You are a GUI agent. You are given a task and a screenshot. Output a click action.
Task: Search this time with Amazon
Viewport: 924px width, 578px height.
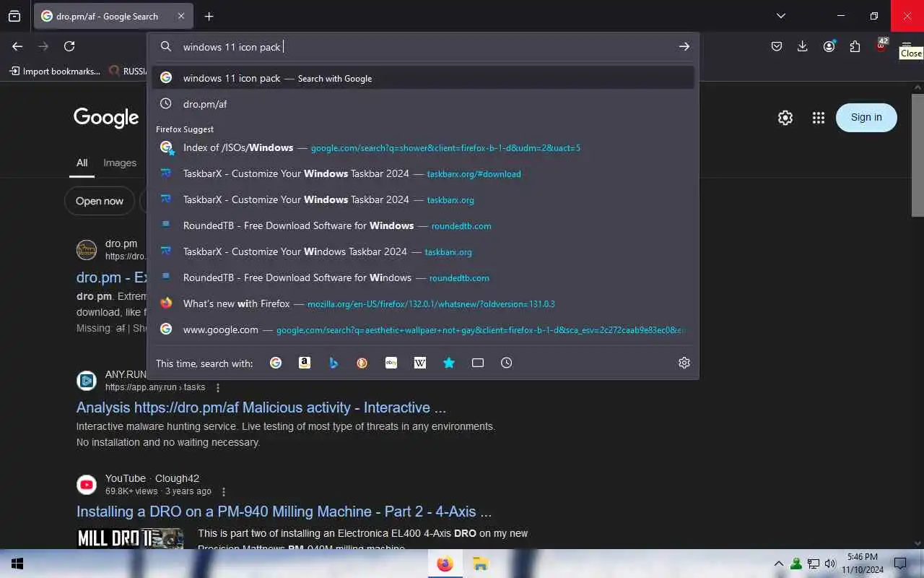click(305, 363)
